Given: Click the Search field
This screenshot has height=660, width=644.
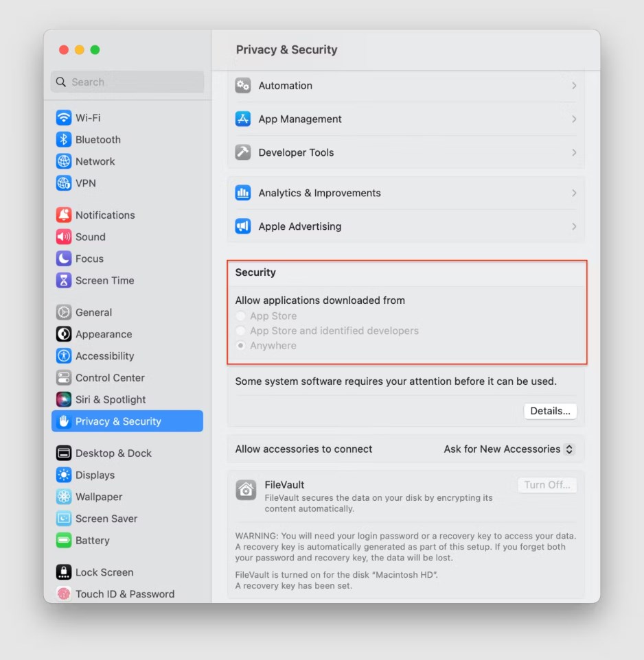Looking at the screenshot, I should pyautogui.click(x=127, y=82).
